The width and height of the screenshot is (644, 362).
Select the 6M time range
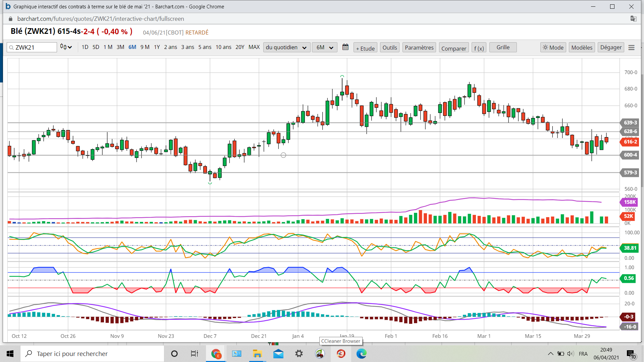132,47
